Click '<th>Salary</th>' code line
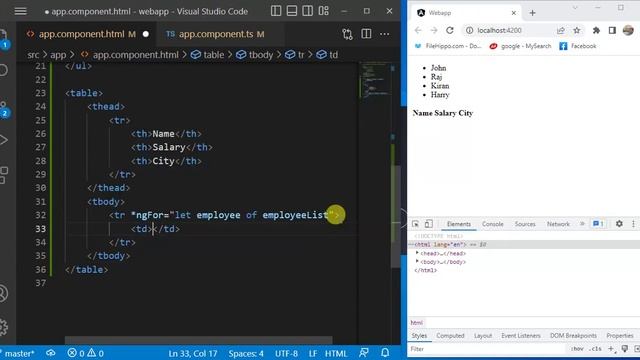 tap(172, 147)
